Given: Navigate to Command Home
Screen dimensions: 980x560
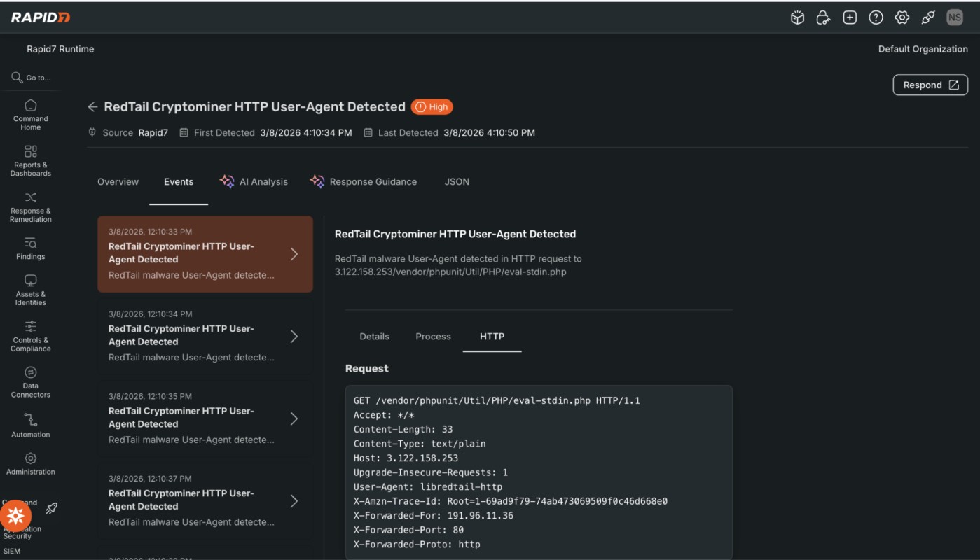Looking at the screenshot, I should click(x=30, y=113).
